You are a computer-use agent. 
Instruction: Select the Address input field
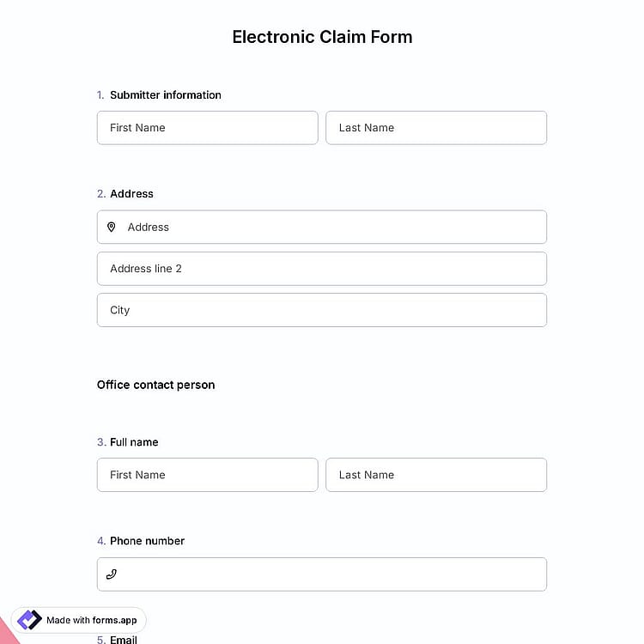pyautogui.click(x=322, y=228)
